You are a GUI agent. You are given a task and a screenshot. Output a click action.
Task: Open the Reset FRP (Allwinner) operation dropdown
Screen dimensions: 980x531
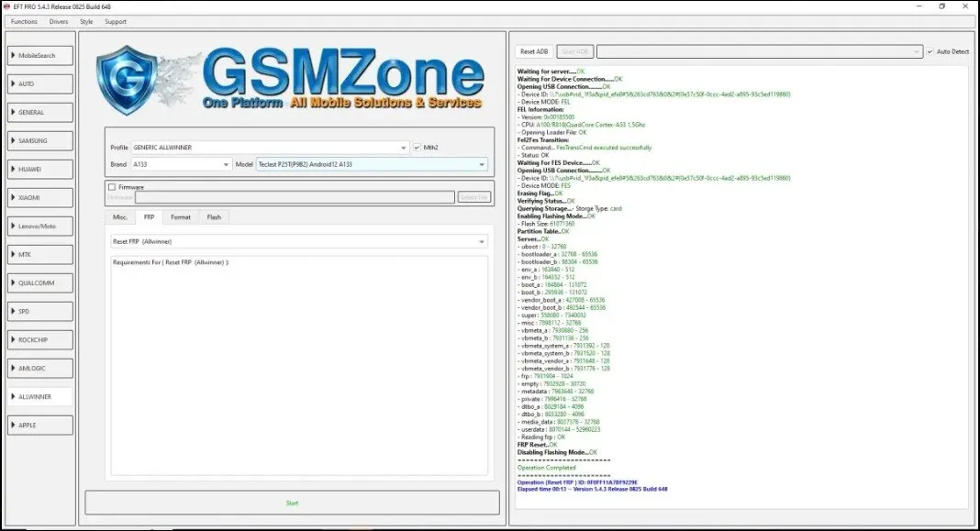tap(298, 242)
